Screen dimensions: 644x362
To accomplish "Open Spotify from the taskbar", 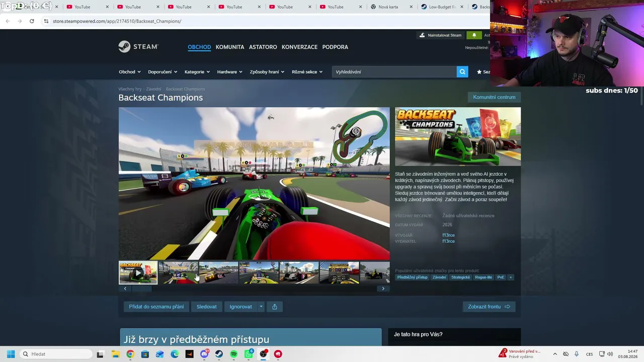I will tap(234, 354).
